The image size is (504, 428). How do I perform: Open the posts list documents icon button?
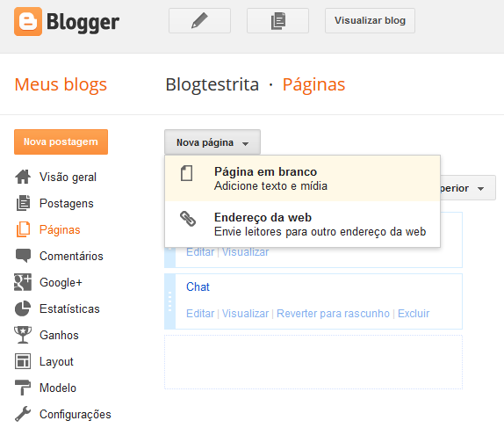[x=277, y=20]
